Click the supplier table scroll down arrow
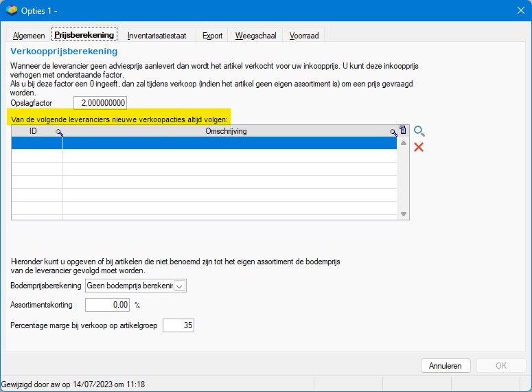The height and width of the screenshot is (392, 532). (404, 214)
